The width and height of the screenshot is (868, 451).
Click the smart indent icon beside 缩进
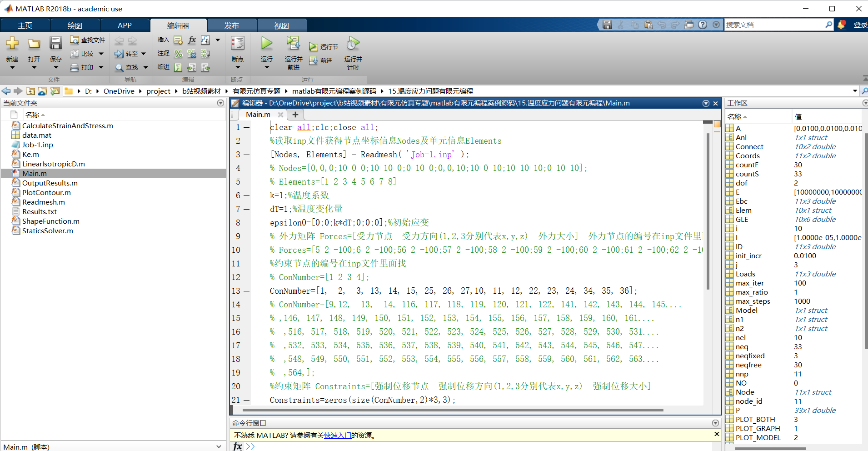tap(178, 67)
